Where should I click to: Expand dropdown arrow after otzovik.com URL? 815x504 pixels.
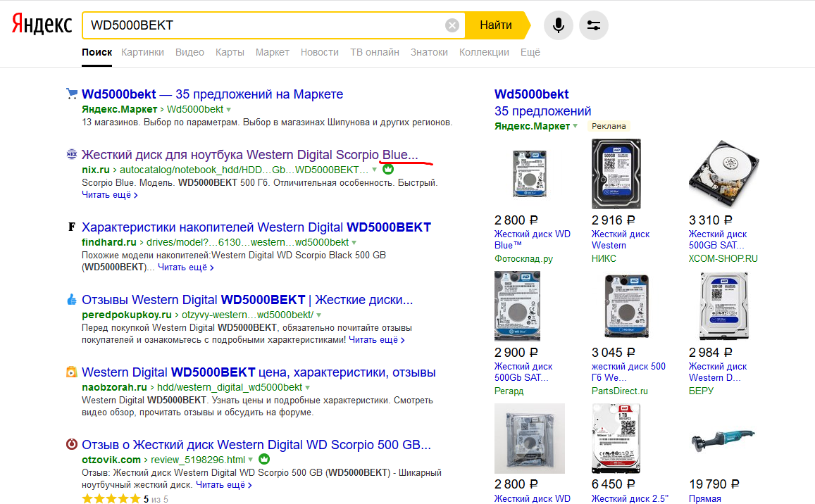(251, 460)
